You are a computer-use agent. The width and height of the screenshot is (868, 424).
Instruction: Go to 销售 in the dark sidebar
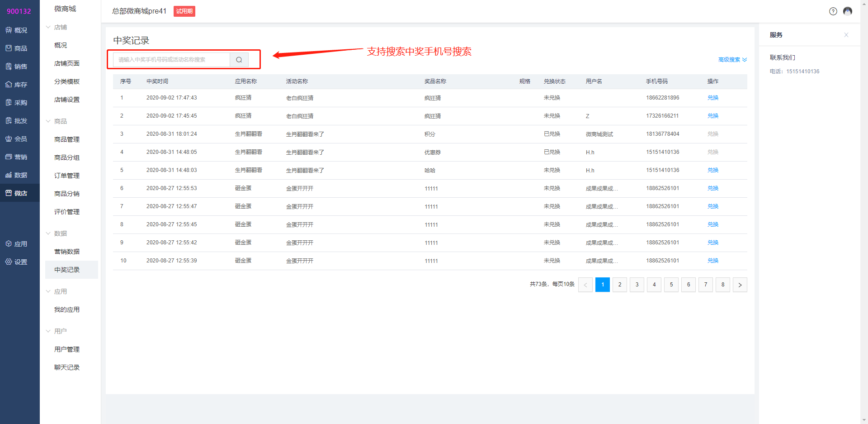click(16, 67)
